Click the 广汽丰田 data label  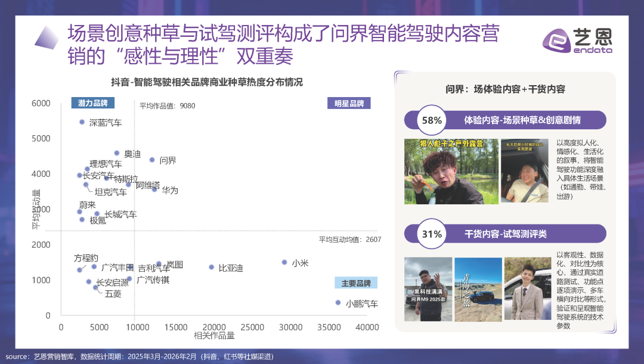coord(117,267)
